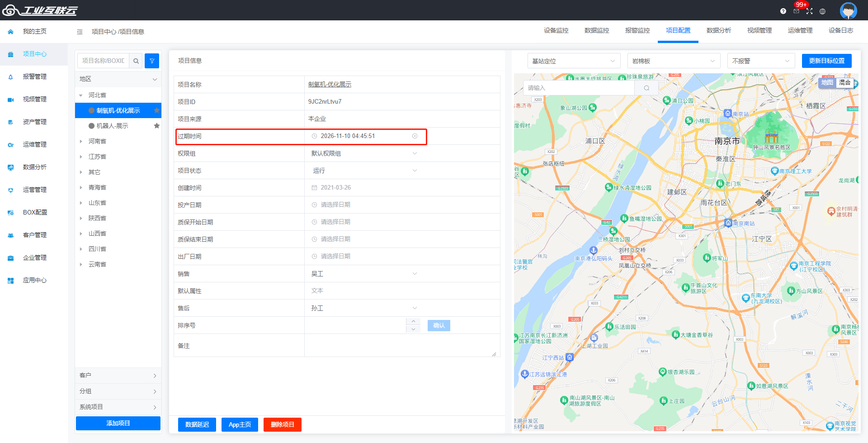Open the 不报警 dropdown

coord(761,61)
